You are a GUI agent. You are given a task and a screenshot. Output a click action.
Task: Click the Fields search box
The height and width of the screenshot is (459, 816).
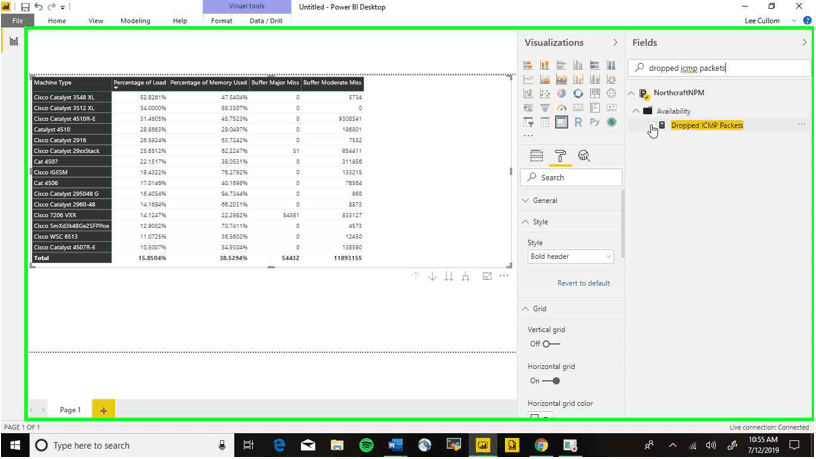point(721,68)
